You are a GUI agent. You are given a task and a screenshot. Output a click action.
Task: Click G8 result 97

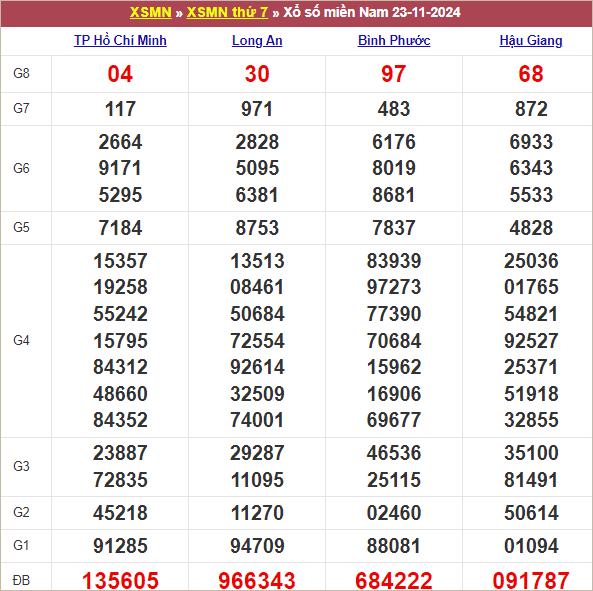click(394, 74)
